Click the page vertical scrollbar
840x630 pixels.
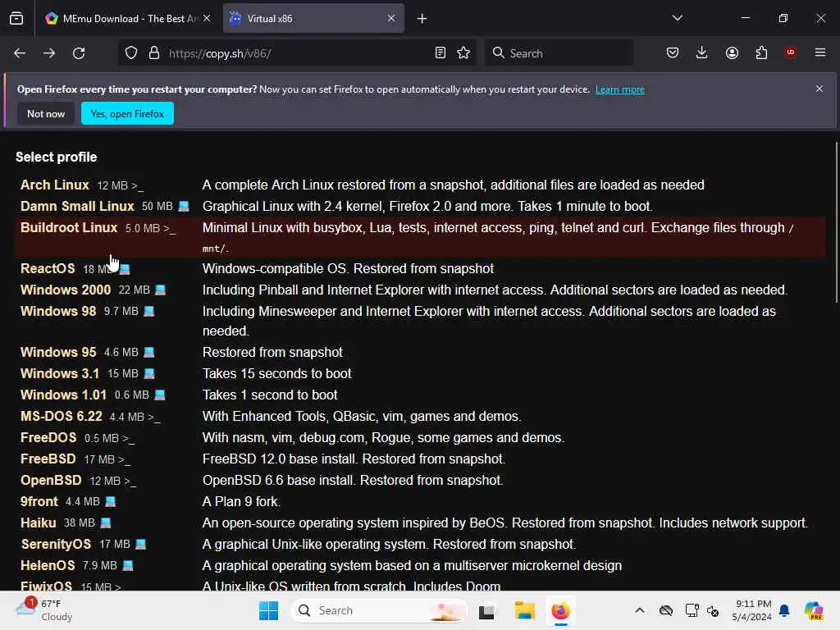tap(836, 222)
